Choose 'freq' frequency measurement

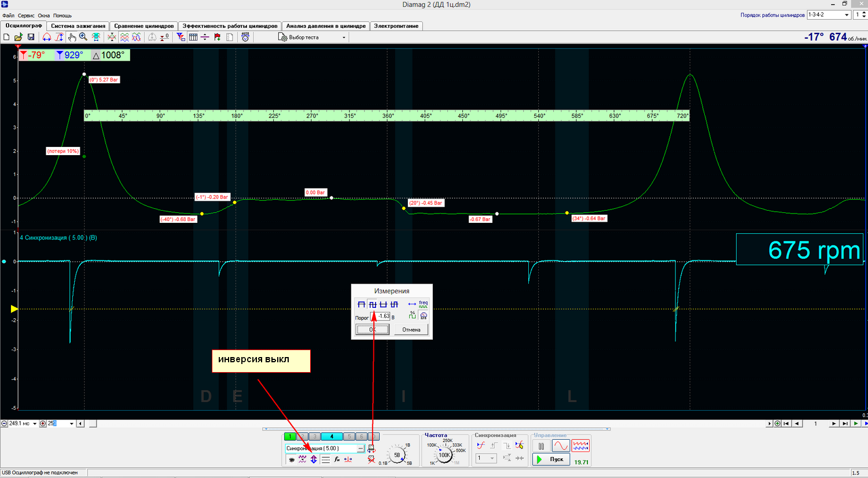[x=424, y=304]
